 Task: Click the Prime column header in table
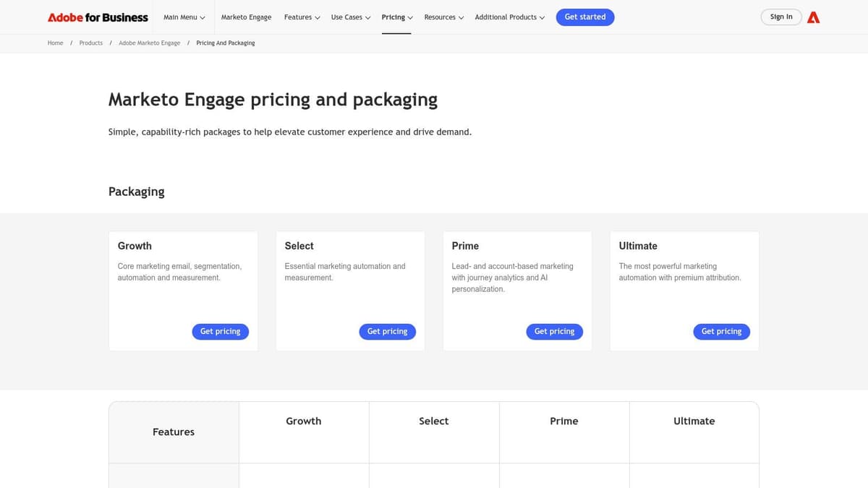click(x=563, y=421)
